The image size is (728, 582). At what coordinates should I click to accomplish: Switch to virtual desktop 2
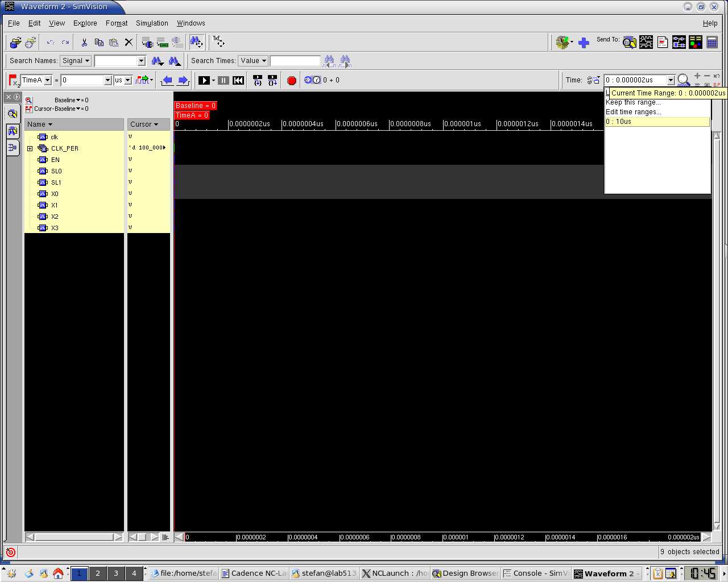point(98,573)
